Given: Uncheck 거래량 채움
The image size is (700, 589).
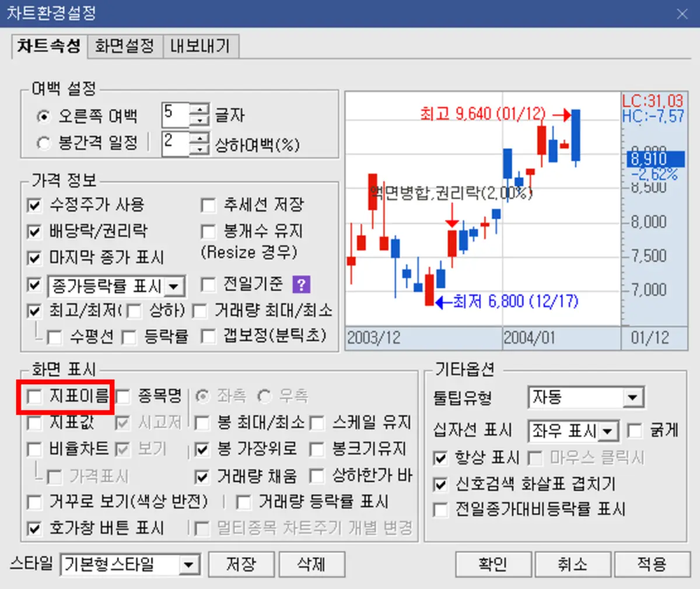Looking at the screenshot, I should pos(201,476).
